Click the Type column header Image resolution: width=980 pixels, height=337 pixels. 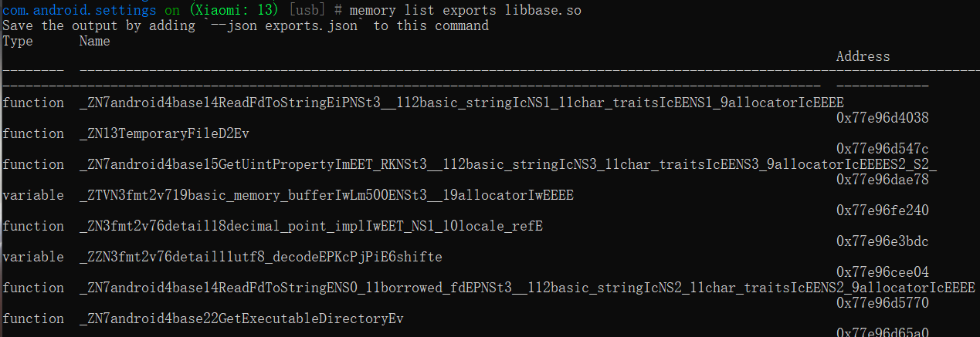pos(18,41)
